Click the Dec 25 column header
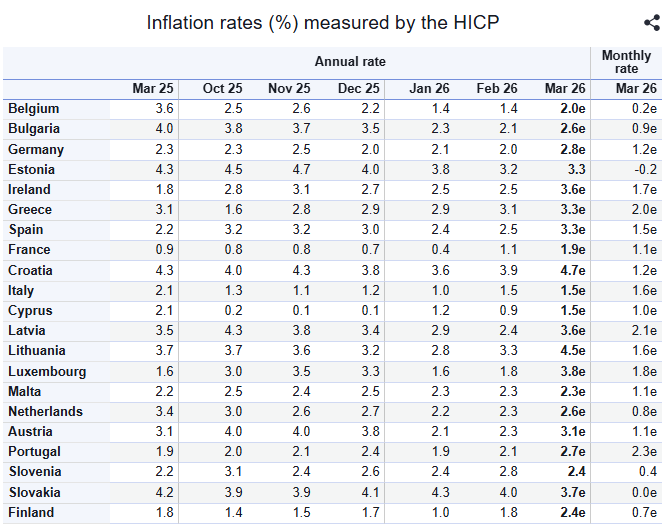This screenshot has height=529, width=671. coord(358,89)
